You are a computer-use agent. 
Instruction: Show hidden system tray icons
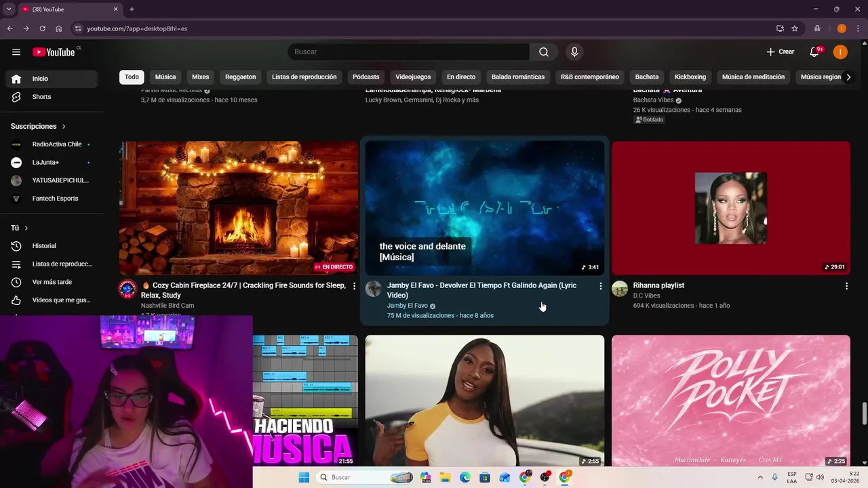coord(759,477)
